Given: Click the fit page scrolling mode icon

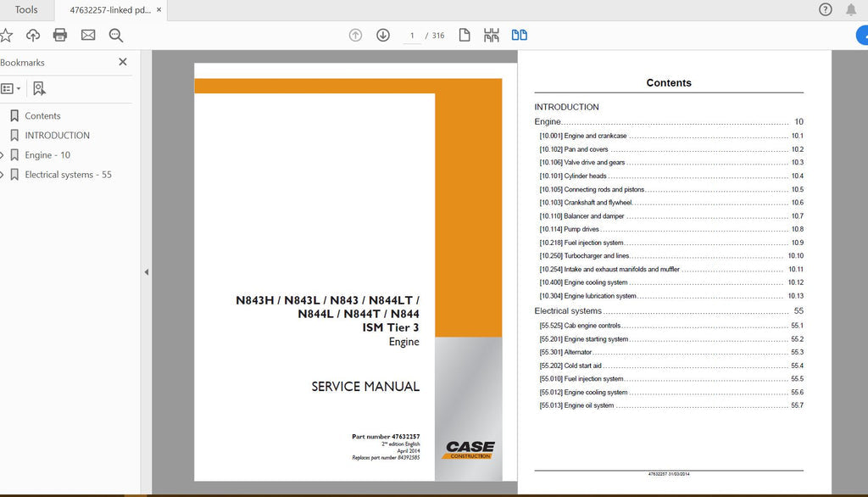Looking at the screenshot, I should [491, 36].
